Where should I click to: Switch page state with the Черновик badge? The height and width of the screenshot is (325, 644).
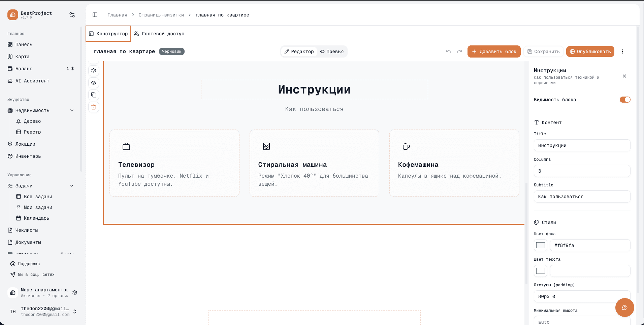(x=171, y=51)
